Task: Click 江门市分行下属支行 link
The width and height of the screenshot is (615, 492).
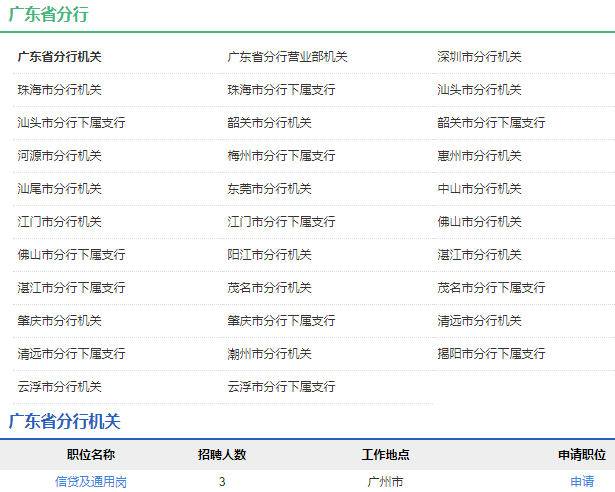Action: pyautogui.click(x=281, y=222)
